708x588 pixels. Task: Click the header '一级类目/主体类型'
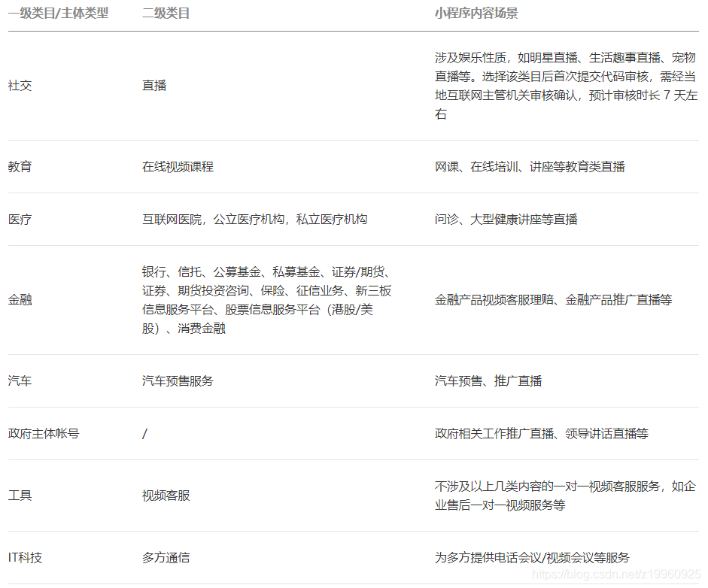[58, 13]
